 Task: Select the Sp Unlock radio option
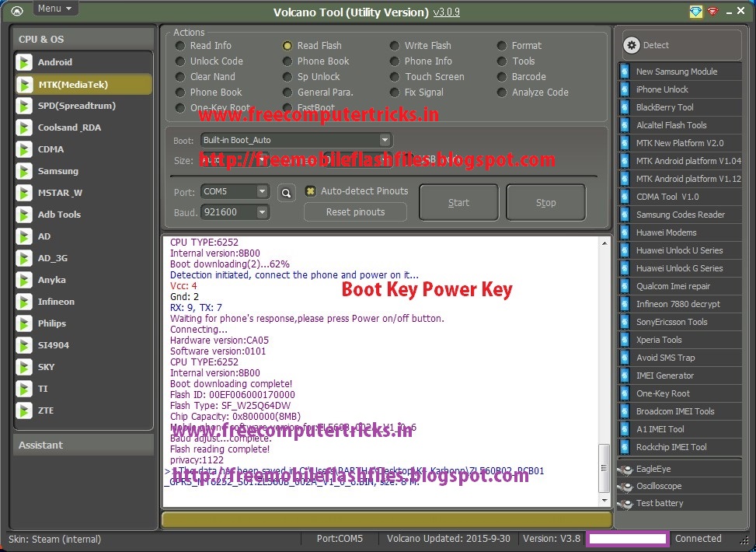(x=287, y=77)
